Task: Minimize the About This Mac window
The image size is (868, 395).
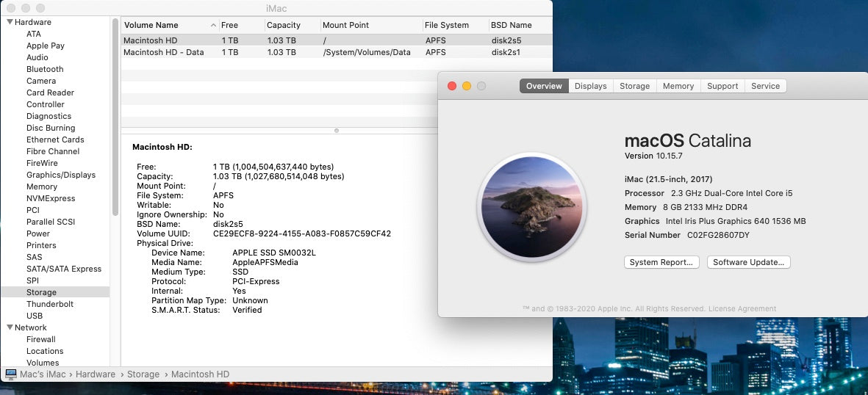Action: pos(467,86)
